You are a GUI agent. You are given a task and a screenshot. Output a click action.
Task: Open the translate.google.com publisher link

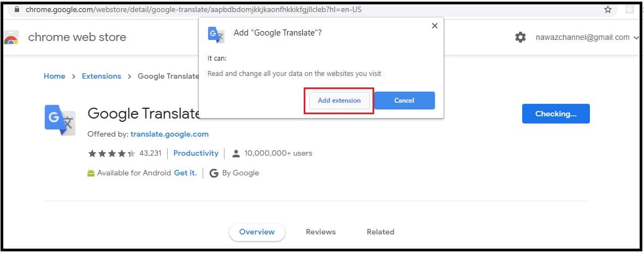coord(170,134)
